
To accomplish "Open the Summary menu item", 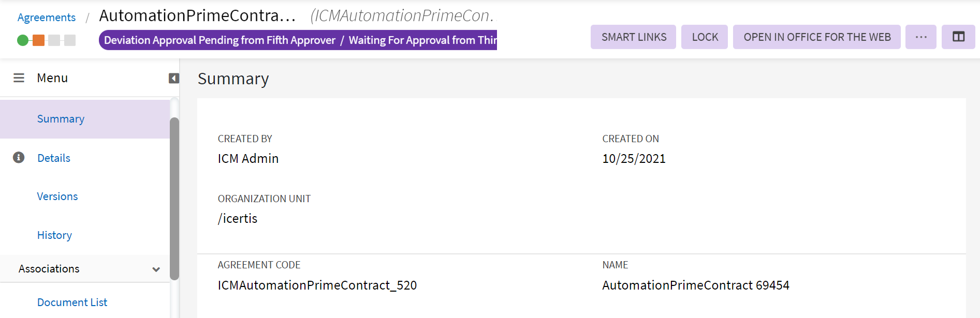I will 61,119.
